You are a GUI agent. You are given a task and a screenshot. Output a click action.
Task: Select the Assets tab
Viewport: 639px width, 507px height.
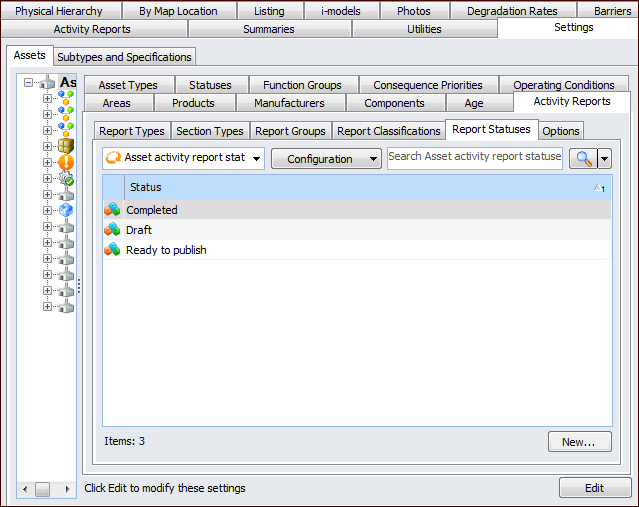pyautogui.click(x=29, y=55)
